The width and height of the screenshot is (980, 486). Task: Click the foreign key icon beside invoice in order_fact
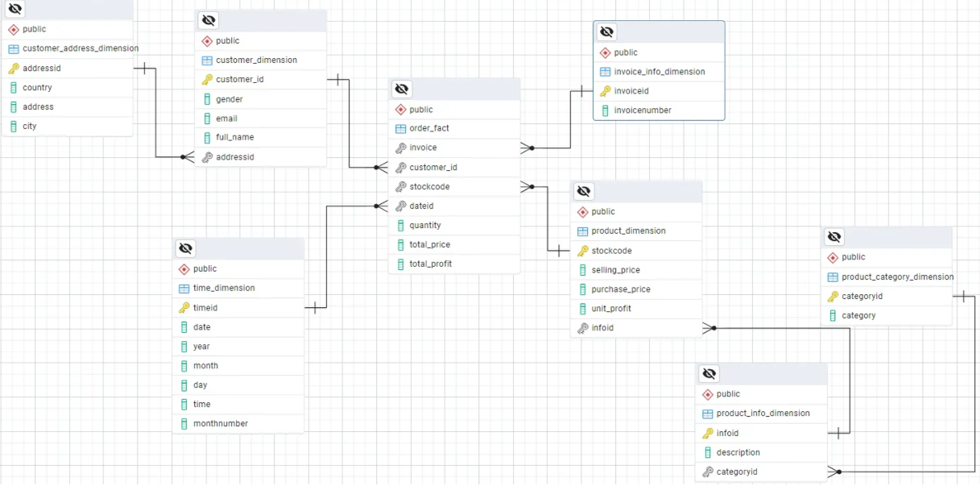point(401,147)
